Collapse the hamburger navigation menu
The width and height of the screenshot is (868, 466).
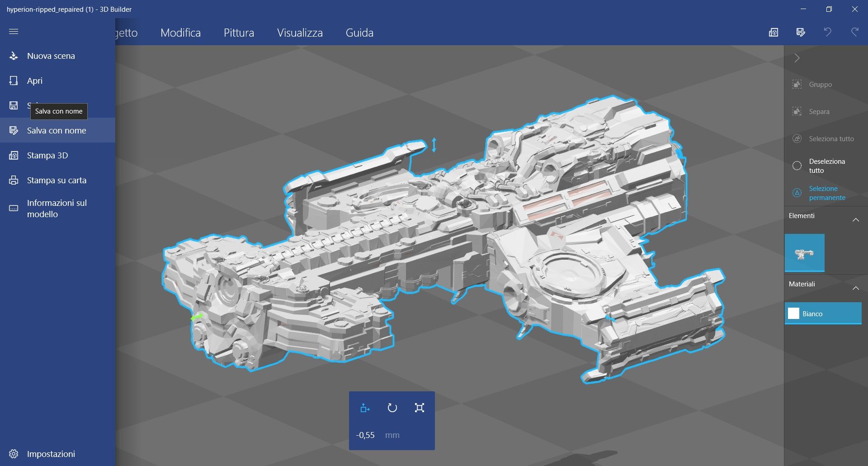tap(14, 32)
